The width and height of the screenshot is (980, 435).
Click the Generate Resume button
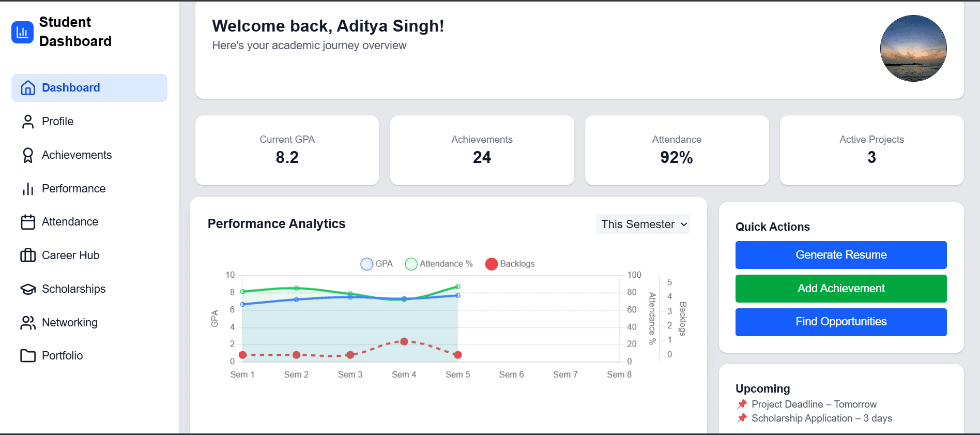tap(841, 255)
